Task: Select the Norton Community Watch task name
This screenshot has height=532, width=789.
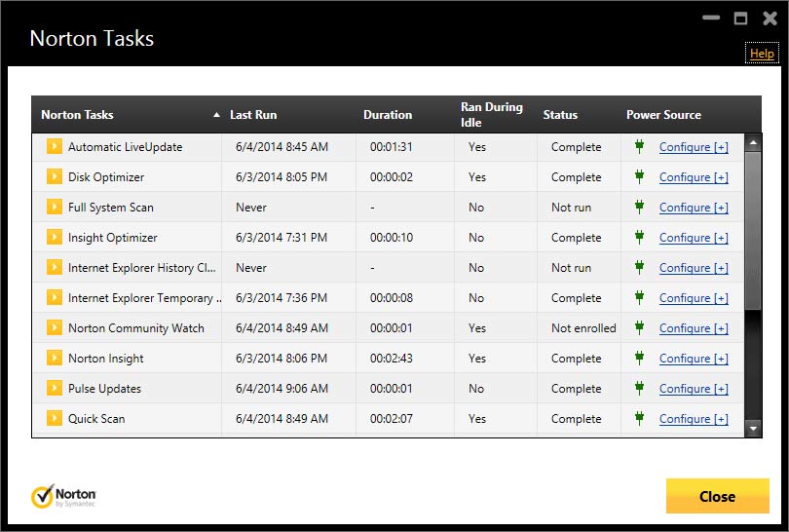Action: pos(136,328)
